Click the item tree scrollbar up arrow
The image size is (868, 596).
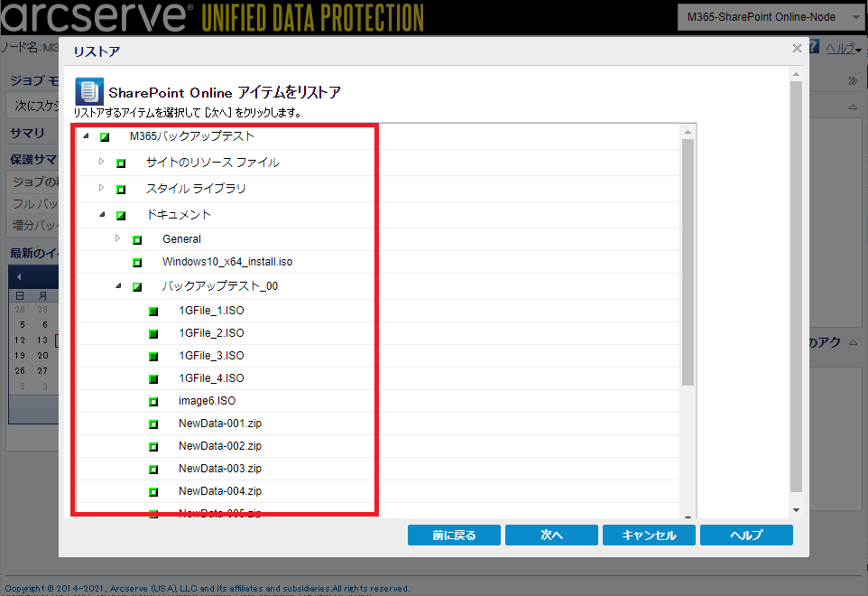coord(688,132)
